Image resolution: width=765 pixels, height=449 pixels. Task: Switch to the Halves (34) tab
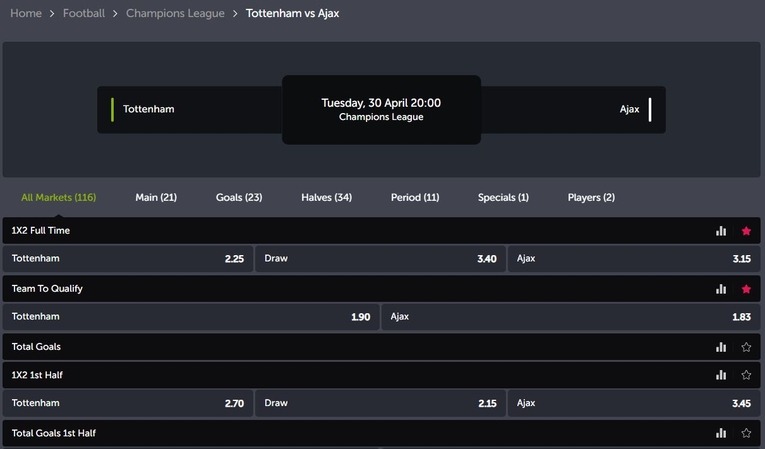click(x=326, y=197)
